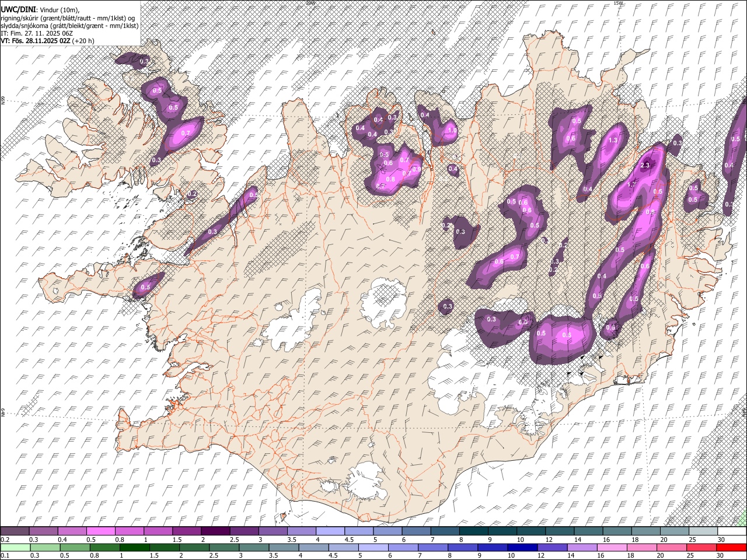Select the pale grey swatch labeled 25 in the upper row

(x=703, y=531)
